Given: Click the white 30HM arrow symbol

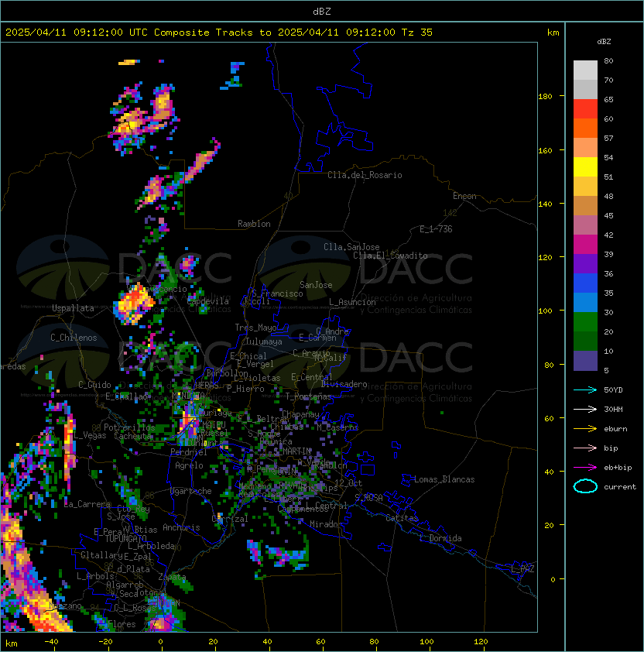Looking at the screenshot, I should pyautogui.click(x=585, y=410).
